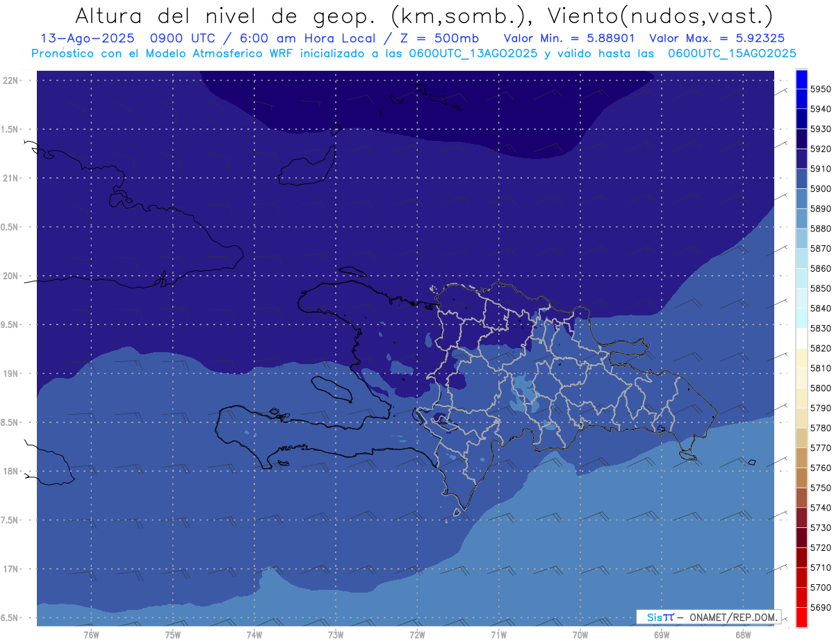Click the '0600UTC_13AGO2025' initialization text
Viewport: 834px width, 644px height.
[x=472, y=53]
